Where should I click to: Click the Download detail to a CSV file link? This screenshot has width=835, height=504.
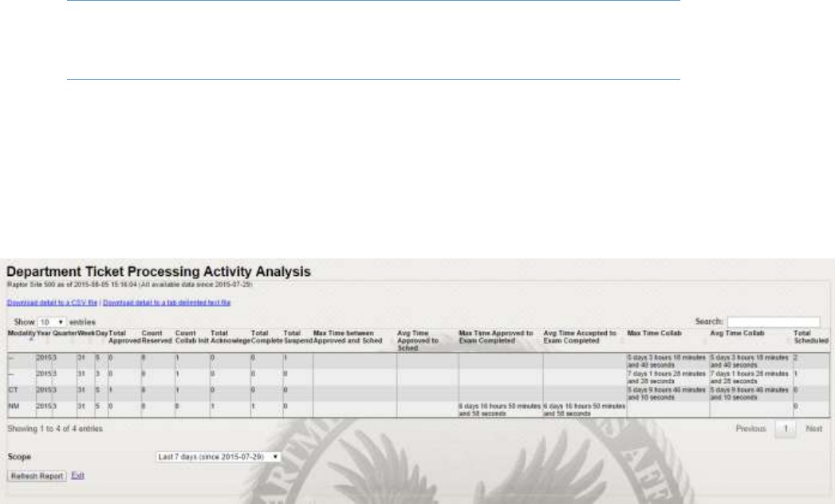click(52, 302)
